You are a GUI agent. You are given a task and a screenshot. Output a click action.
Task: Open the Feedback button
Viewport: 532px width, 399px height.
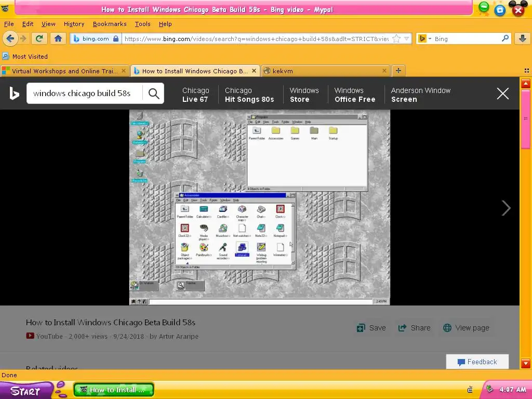click(x=477, y=362)
